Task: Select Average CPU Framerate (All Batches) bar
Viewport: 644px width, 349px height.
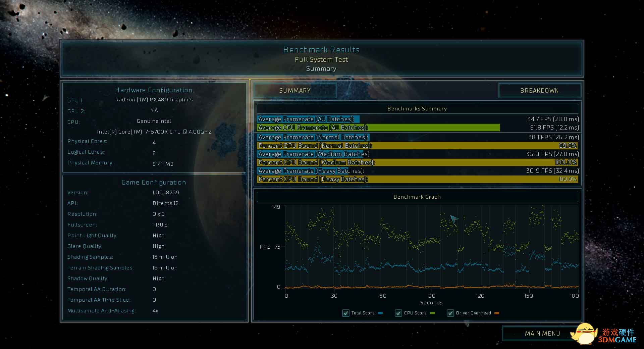Action: [x=378, y=128]
